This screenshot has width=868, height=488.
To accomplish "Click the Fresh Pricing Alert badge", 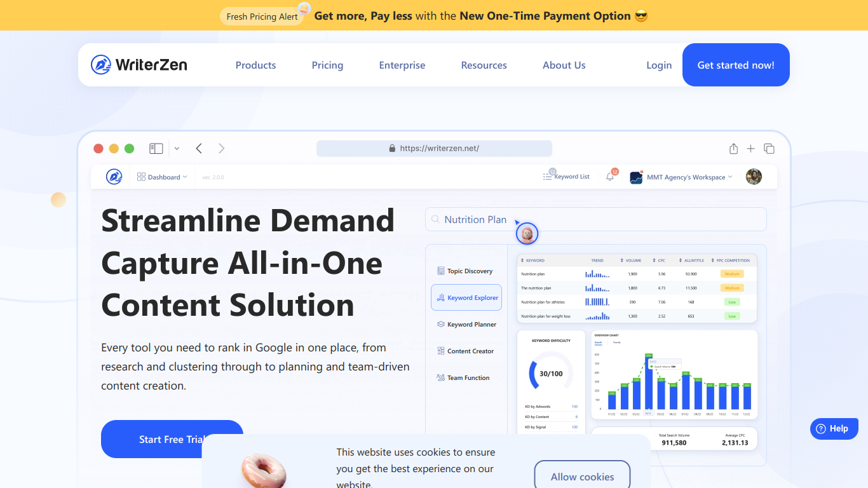I will [262, 17].
